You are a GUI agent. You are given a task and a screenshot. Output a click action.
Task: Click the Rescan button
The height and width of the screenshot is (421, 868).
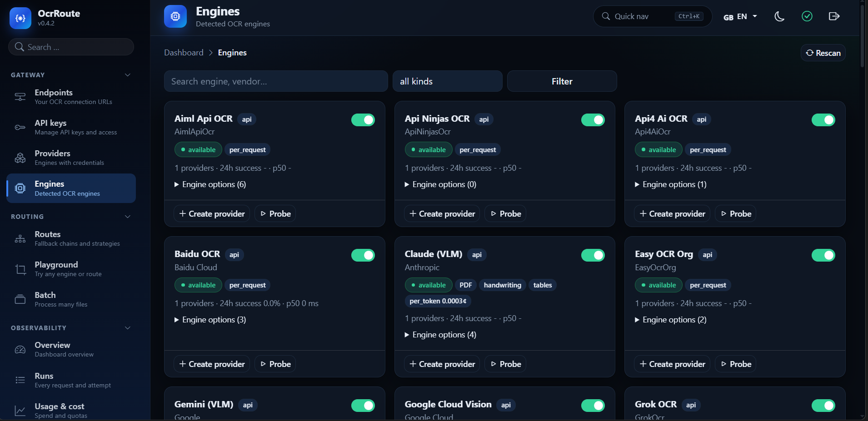(x=823, y=53)
